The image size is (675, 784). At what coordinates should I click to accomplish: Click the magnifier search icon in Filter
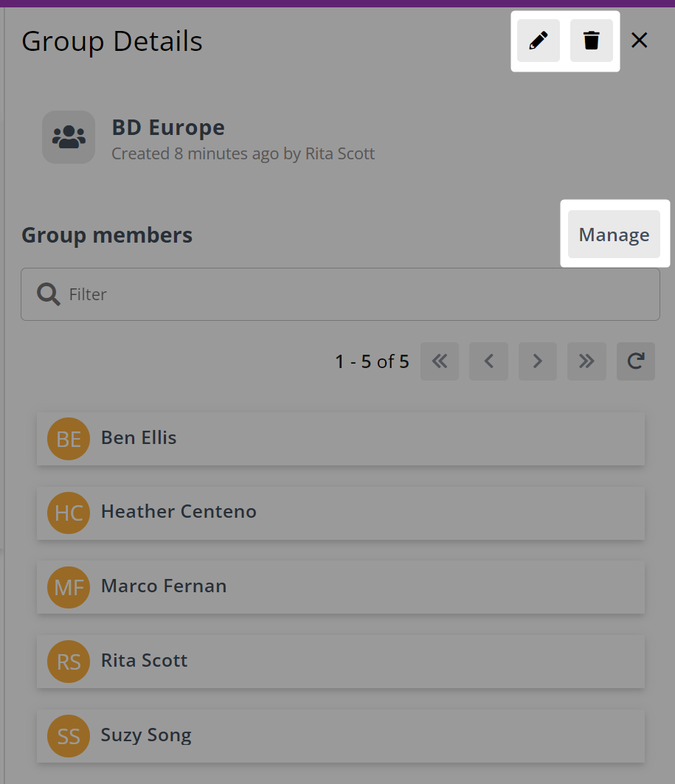[x=49, y=294]
